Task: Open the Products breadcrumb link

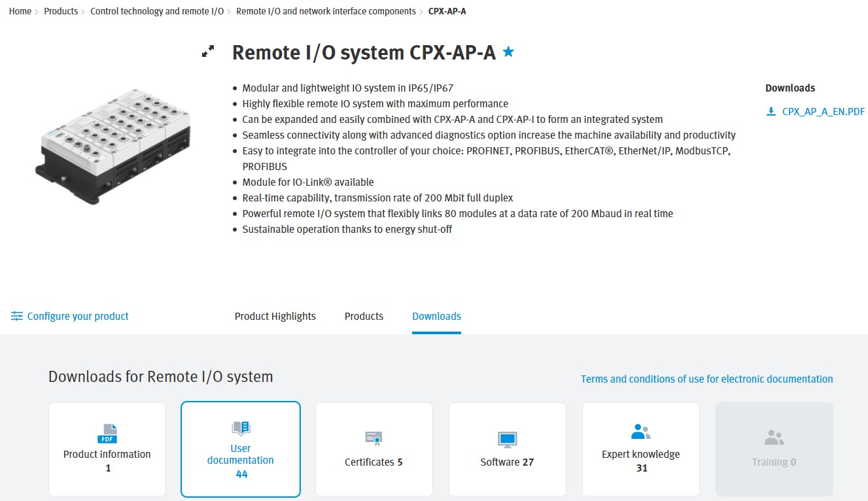Action: click(x=61, y=11)
